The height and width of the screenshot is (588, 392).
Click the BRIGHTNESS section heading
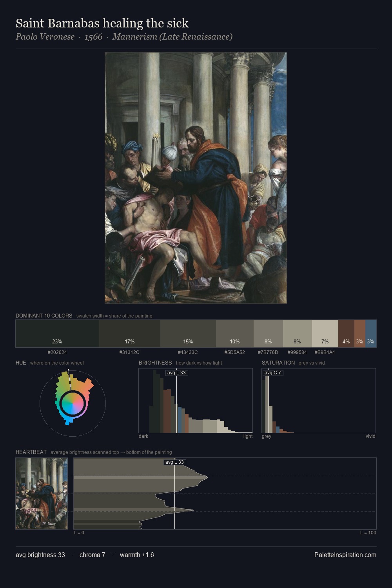155,363
